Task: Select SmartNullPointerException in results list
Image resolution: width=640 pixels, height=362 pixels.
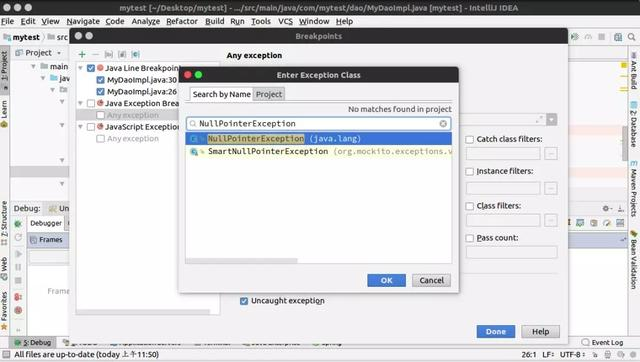Action: coord(318,152)
